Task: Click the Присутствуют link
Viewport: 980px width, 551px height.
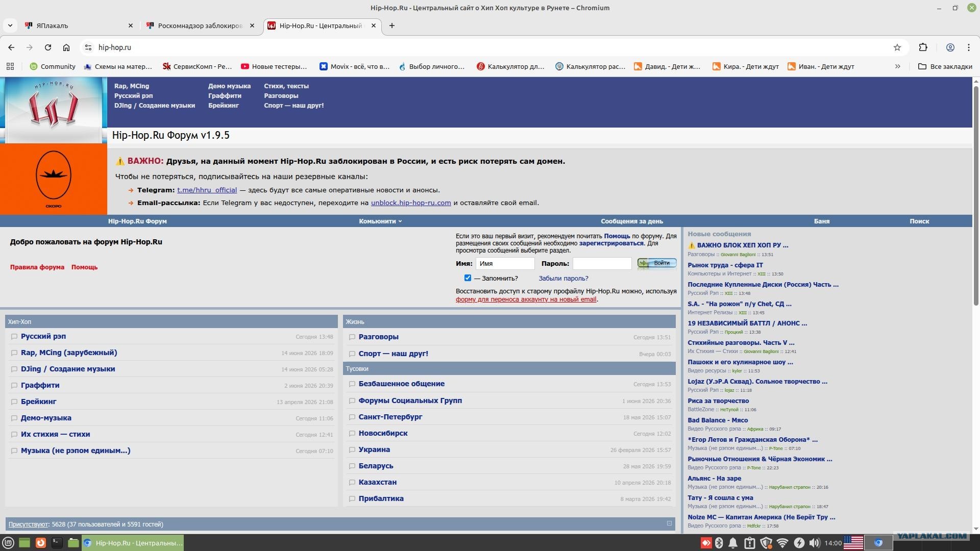Action: point(28,524)
